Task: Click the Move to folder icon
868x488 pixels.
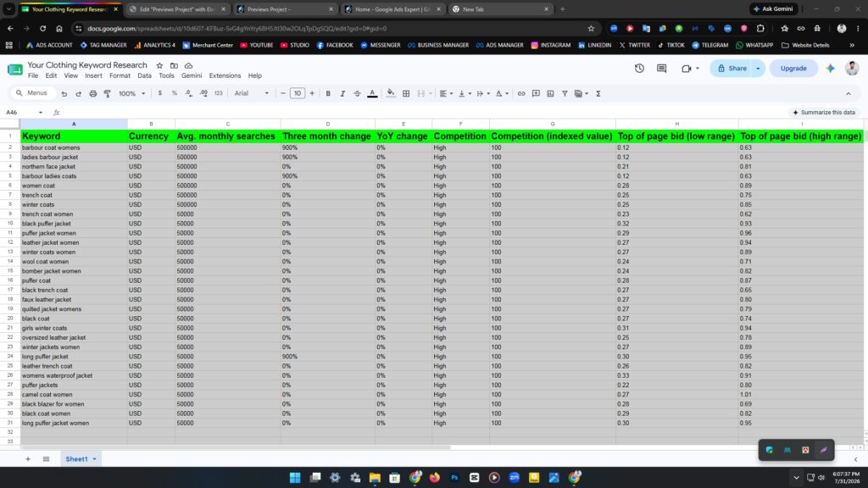Action: [x=174, y=65]
